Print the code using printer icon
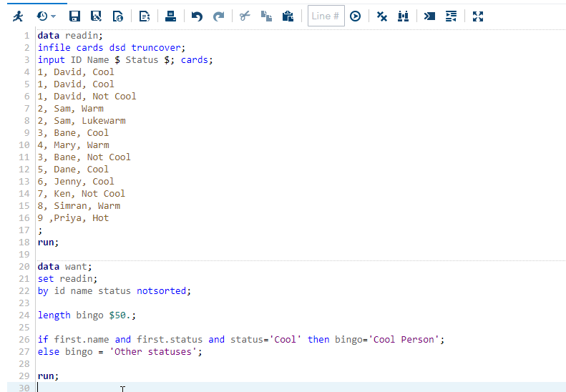Viewport: 566px width, 392px height. (170, 16)
